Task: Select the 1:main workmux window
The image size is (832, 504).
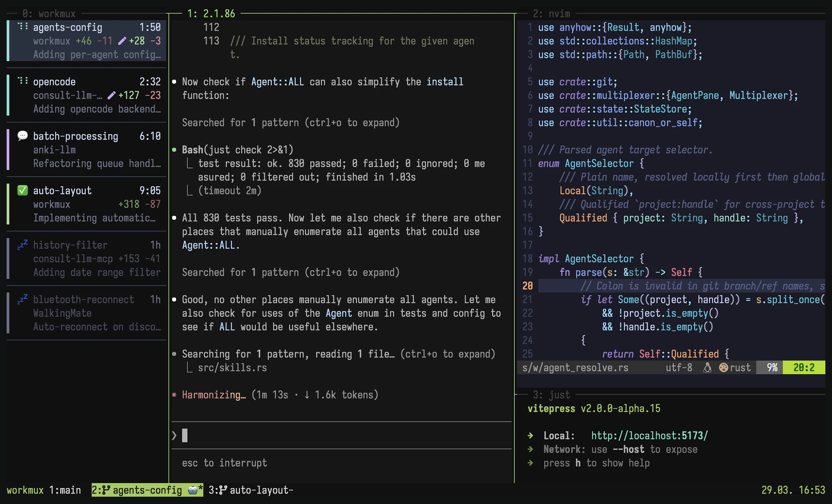Action: pyautogui.click(x=65, y=490)
